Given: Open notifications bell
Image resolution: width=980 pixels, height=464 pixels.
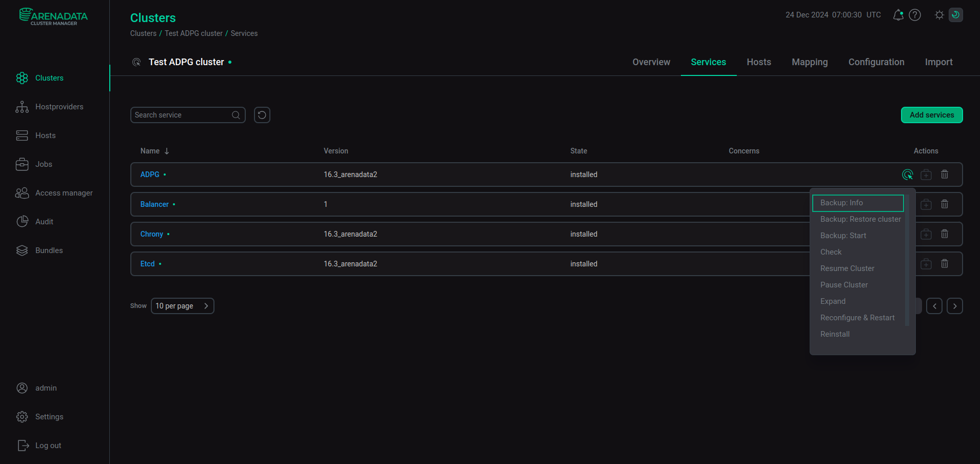Looking at the screenshot, I should click(898, 15).
